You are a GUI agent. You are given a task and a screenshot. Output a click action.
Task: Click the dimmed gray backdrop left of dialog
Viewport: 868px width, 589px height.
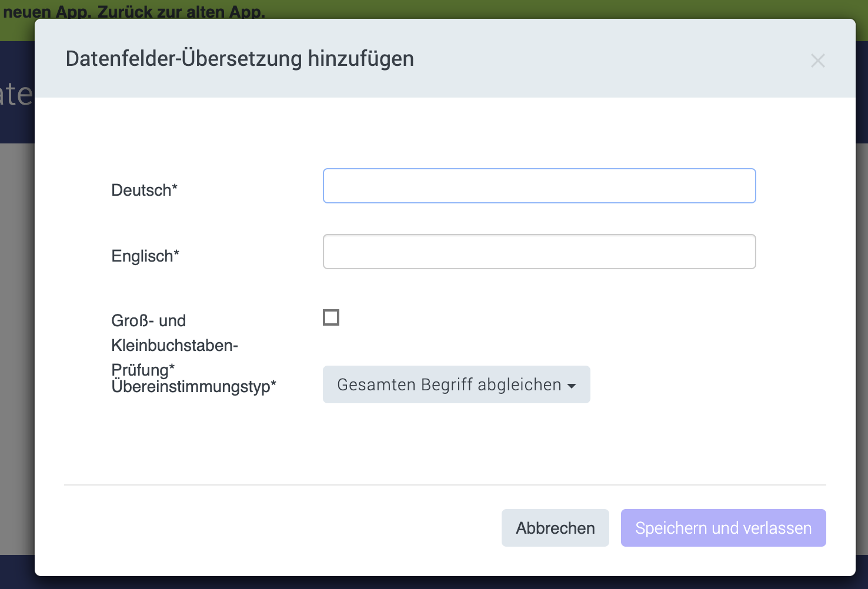click(x=16, y=353)
